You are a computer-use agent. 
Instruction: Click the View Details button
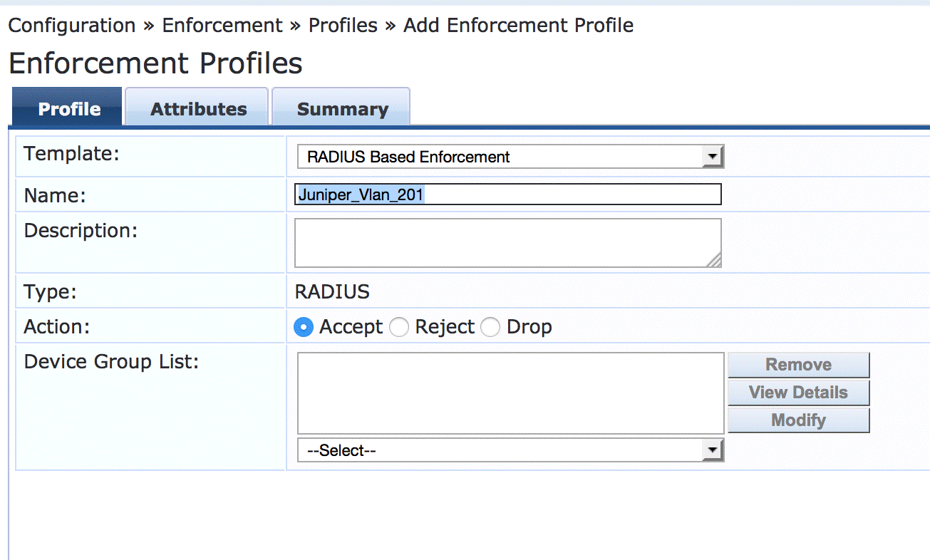pyautogui.click(x=798, y=393)
